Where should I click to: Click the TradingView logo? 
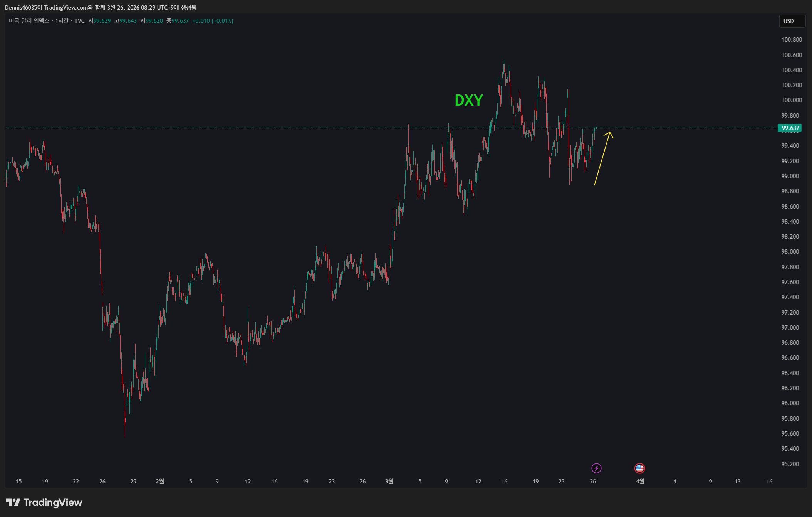[x=44, y=502]
